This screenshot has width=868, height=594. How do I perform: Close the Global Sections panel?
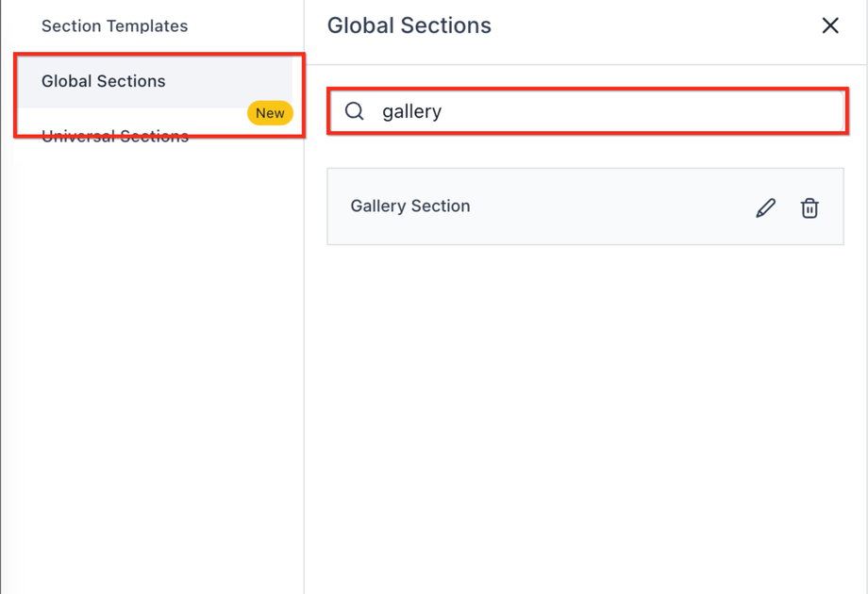point(830,25)
